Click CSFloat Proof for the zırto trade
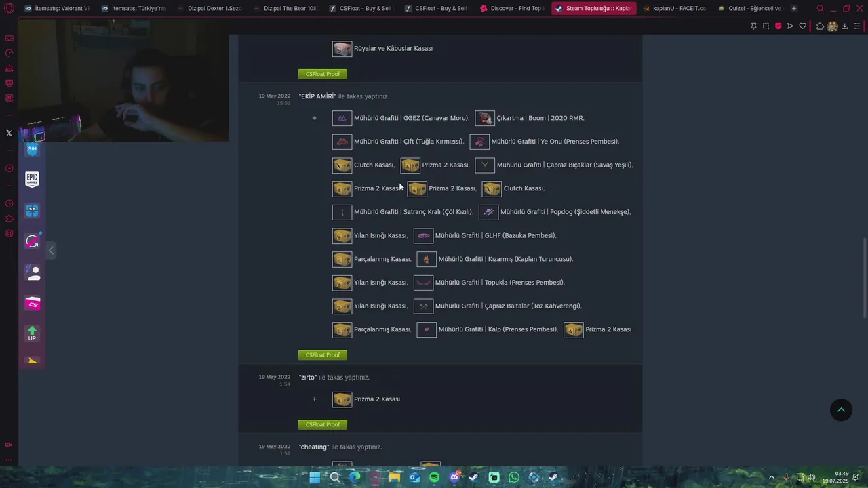 point(323,425)
